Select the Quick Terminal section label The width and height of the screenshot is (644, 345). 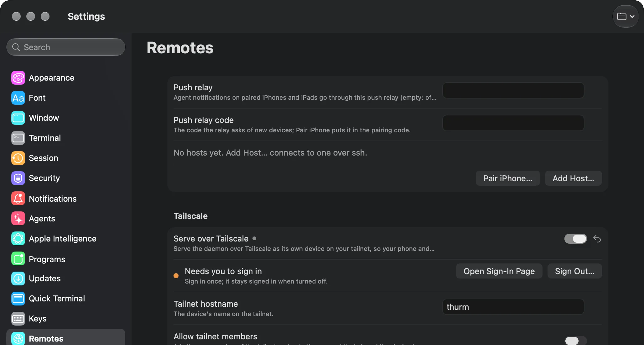click(x=57, y=299)
